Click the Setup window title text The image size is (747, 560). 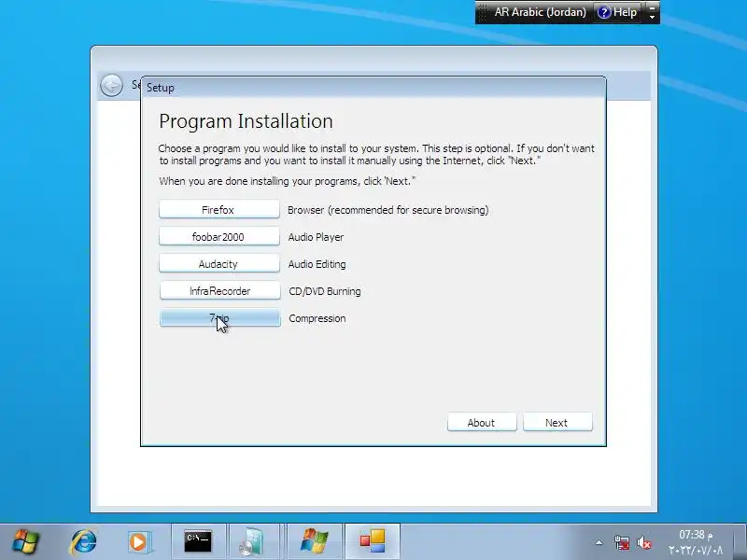tap(160, 88)
